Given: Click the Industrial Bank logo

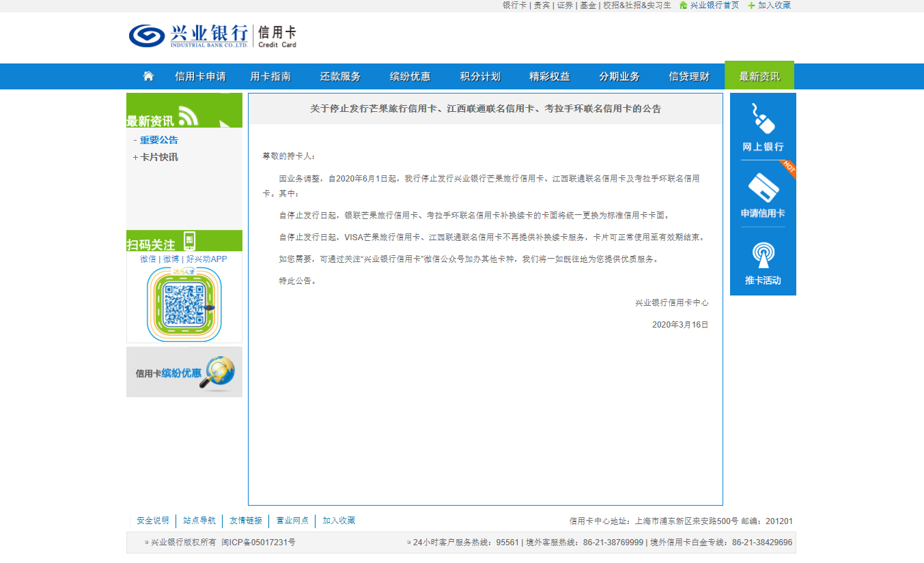Looking at the screenshot, I should [212, 35].
